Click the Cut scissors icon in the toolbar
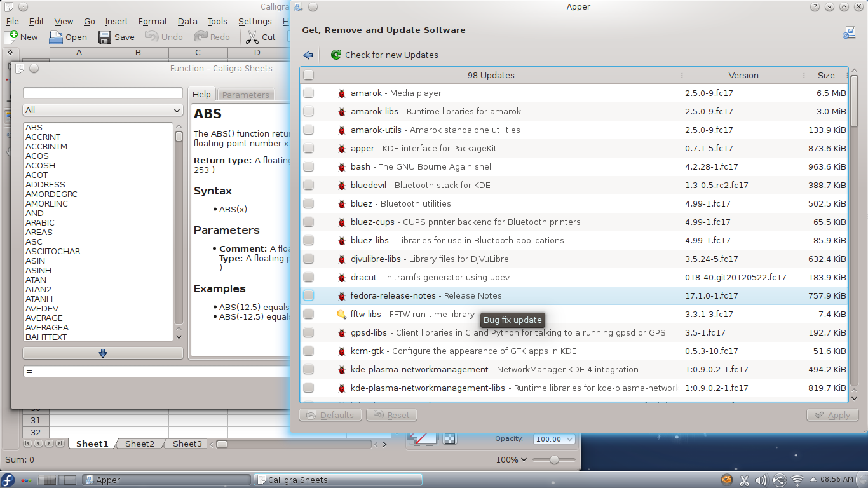This screenshot has width=868, height=488. 252,37
